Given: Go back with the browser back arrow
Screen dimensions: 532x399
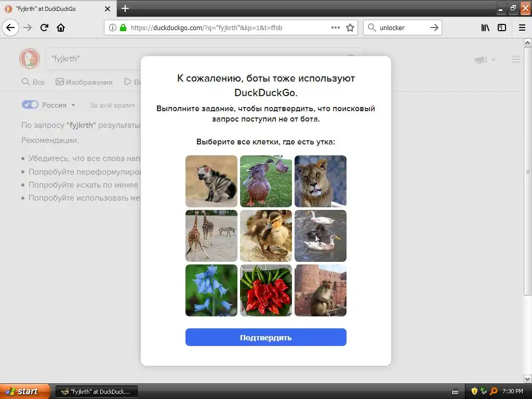Looking at the screenshot, I should point(10,28).
